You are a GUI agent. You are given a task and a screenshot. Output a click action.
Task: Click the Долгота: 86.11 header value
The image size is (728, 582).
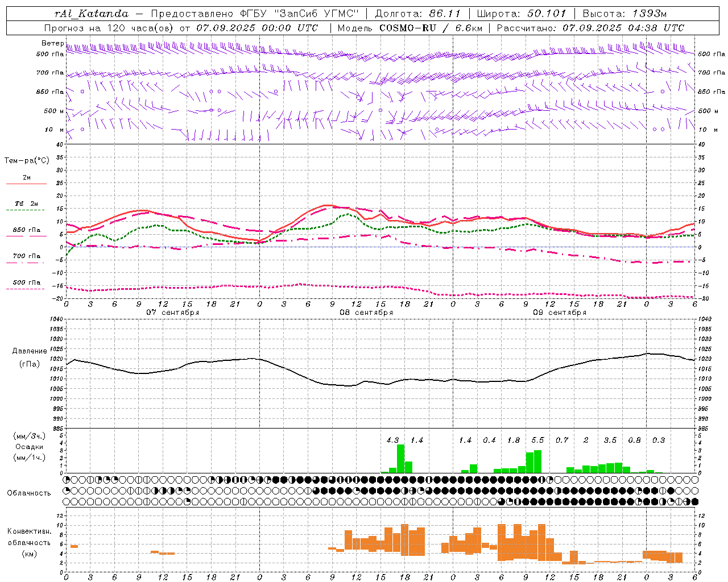[x=418, y=14]
